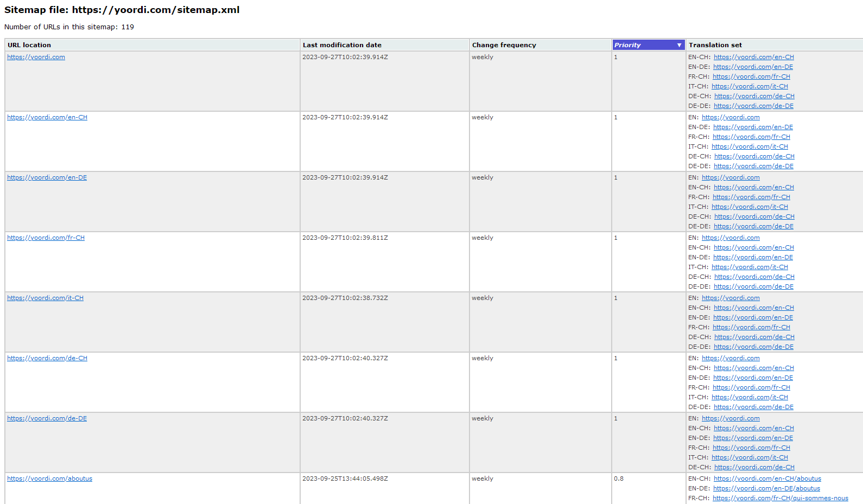This screenshot has height=504, width=863.
Task: Click priority value 1 in the en-DE row
Action: (x=615, y=177)
